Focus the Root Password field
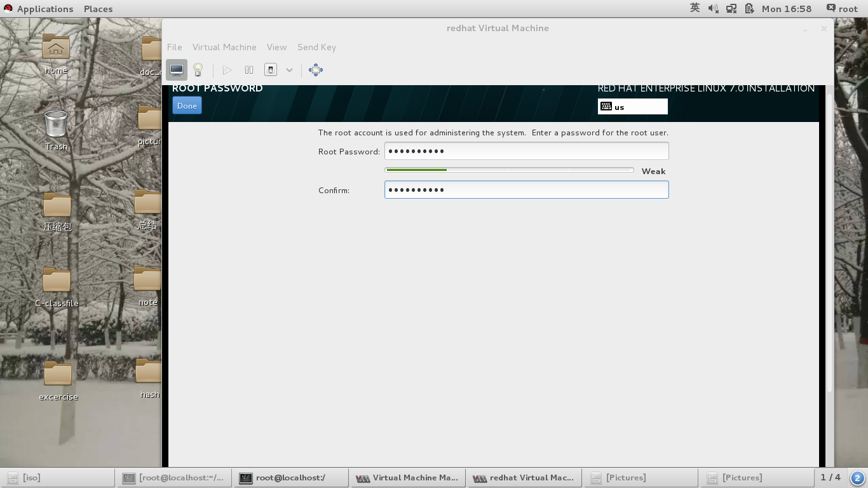Screen dimensions: 868x488 click(x=526, y=151)
